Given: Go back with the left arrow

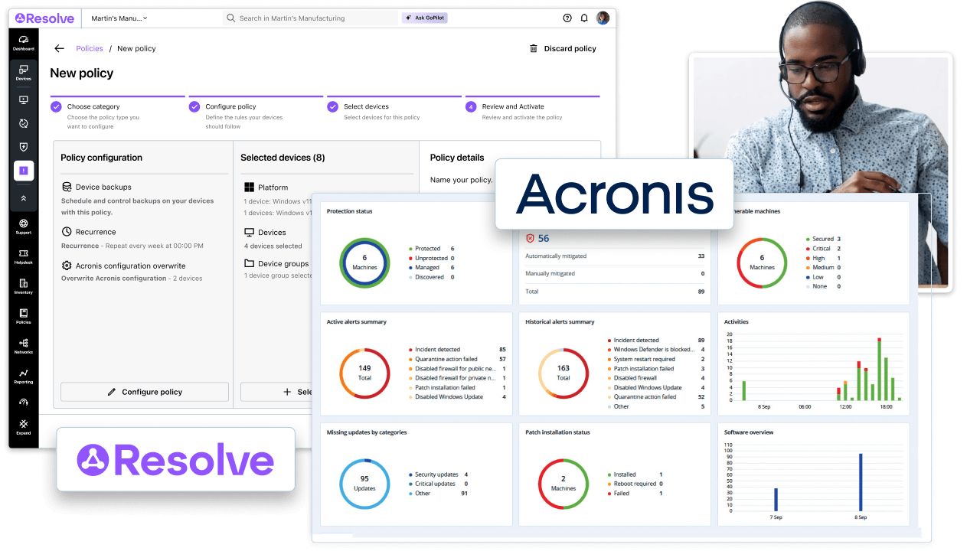Looking at the screenshot, I should pyautogui.click(x=59, y=48).
